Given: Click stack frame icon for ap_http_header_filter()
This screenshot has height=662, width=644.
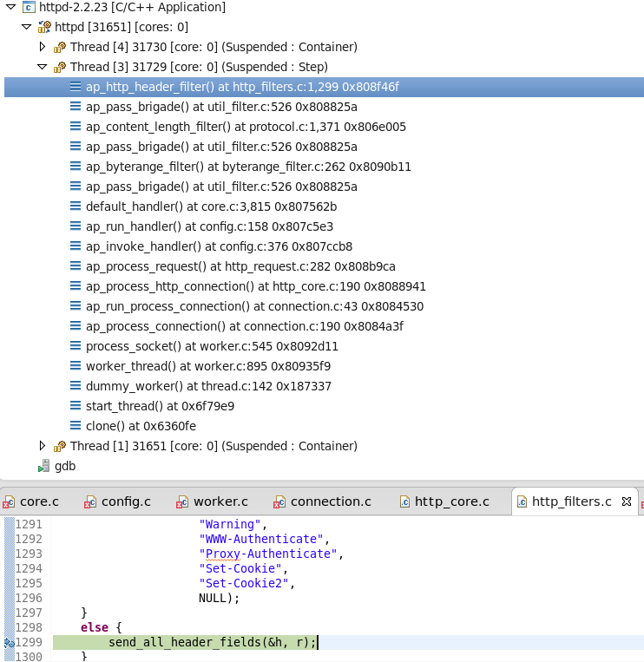Looking at the screenshot, I should tap(76, 87).
